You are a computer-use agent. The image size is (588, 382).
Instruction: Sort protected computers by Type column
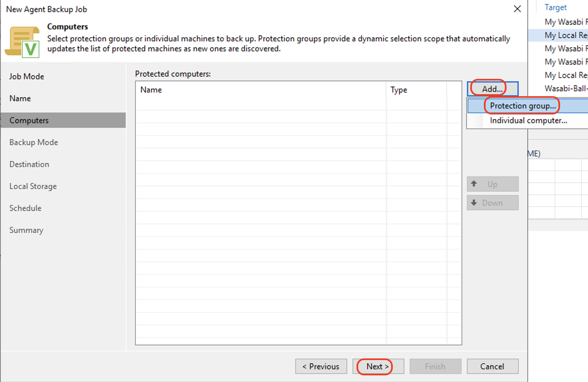tap(416, 90)
